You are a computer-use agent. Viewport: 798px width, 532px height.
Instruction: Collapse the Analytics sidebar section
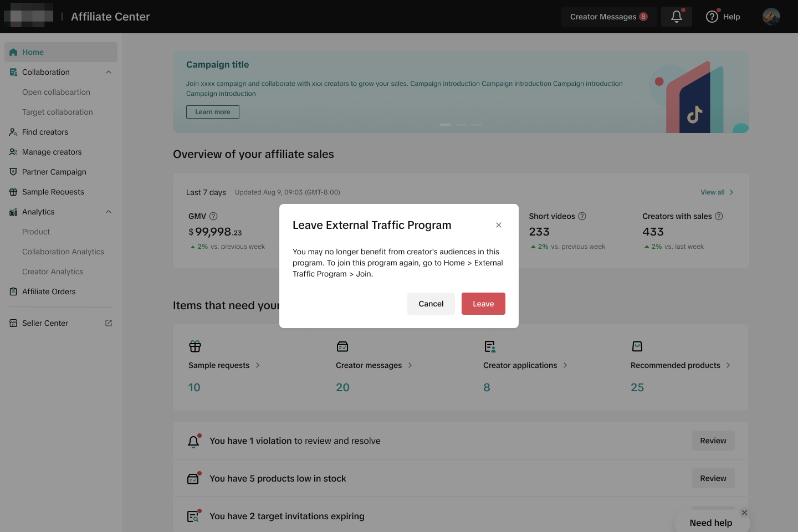click(x=109, y=212)
